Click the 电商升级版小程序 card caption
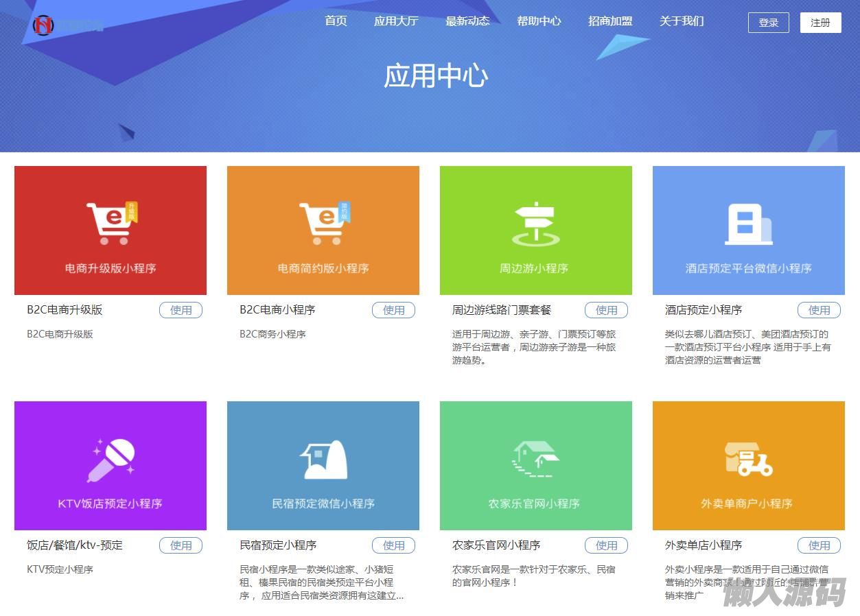The image size is (860, 616). tap(111, 268)
